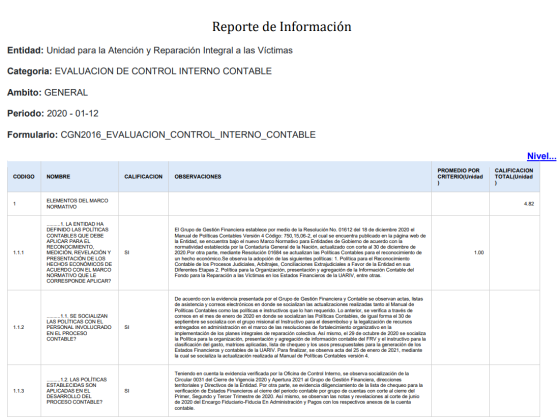Select the Reporte de Información title
560x420 pixels.
coord(282,27)
